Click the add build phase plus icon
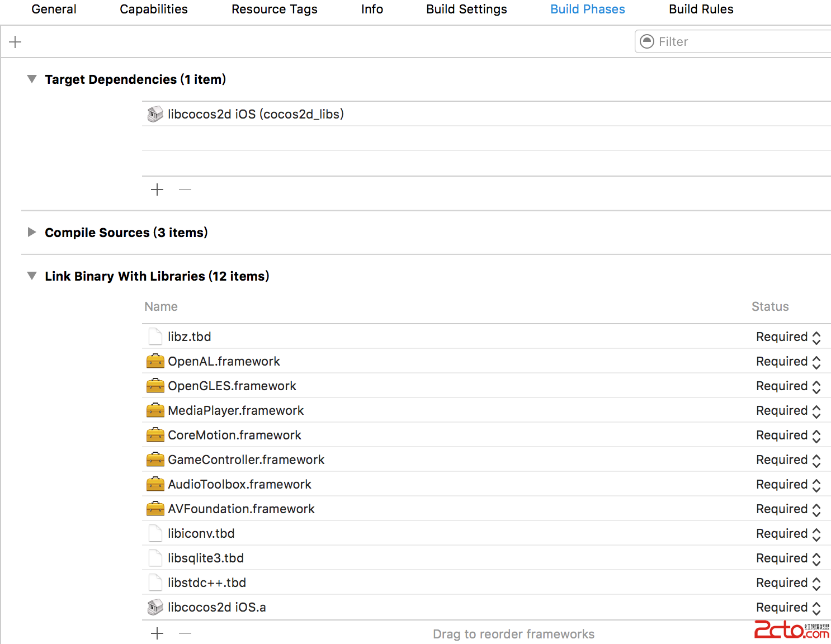Screen dimensions: 831x644 click(x=15, y=42)
